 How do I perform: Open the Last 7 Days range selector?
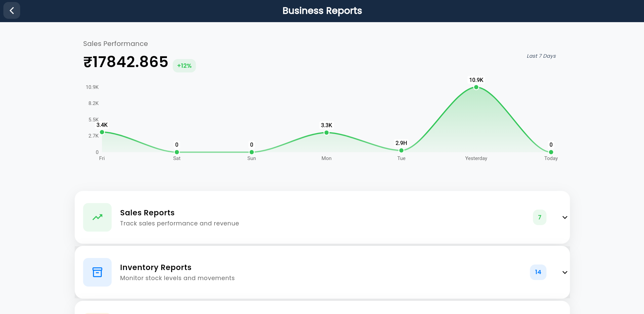(x=541, y=56)
